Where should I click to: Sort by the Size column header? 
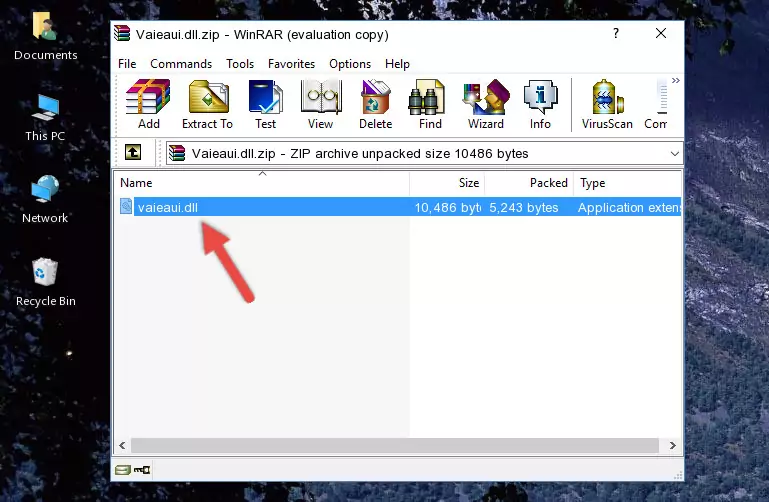(447, 183)
